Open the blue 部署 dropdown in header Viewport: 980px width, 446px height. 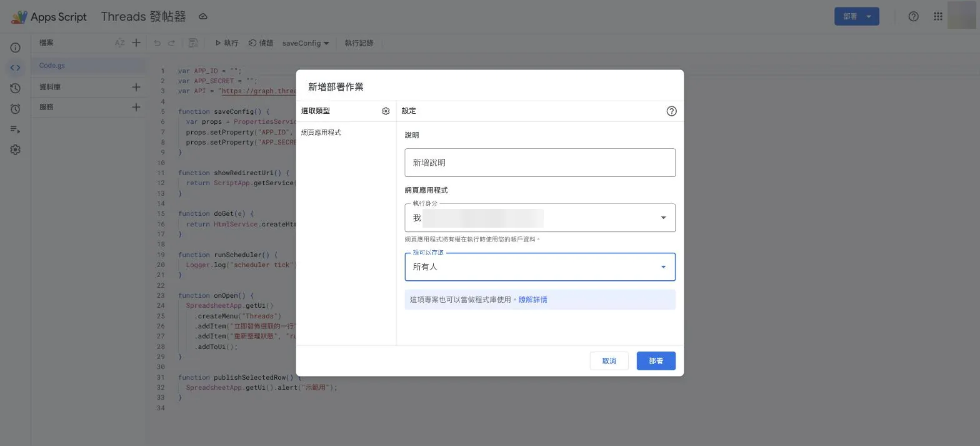click(857, 17)
